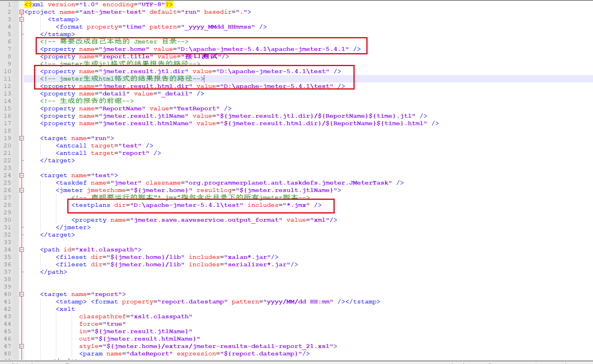
Task: Click the property name="detail" line
Action: pyautogui.click(x=122, y=93)
